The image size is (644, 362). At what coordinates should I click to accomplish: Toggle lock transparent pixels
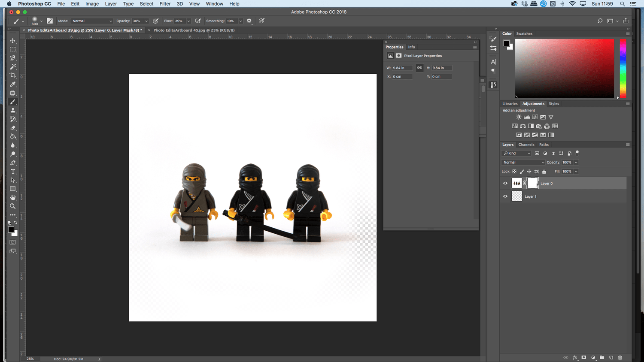514,172
